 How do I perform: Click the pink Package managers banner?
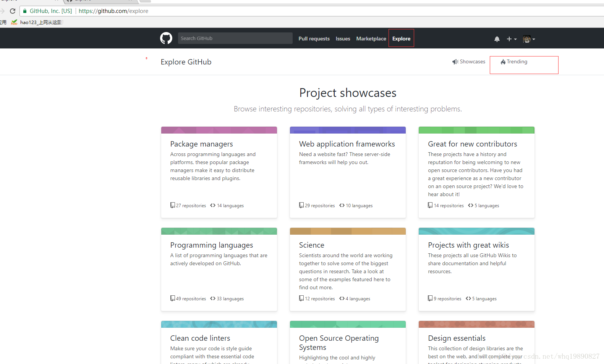point(219,130)
